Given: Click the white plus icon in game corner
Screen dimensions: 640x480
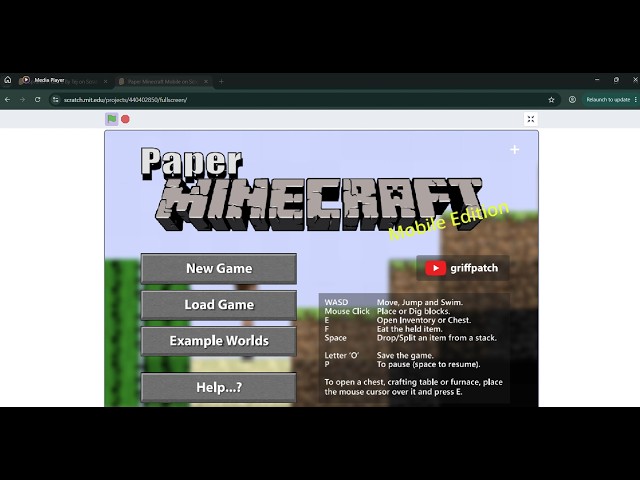Looking at the screenshot, I should click(515, 150).
